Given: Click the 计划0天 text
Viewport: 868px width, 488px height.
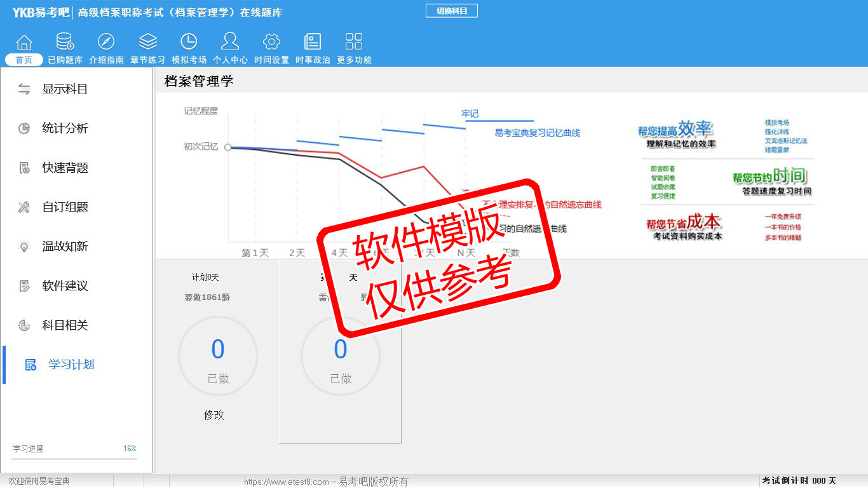Looking at the screenshot, I should coord(205,277).
